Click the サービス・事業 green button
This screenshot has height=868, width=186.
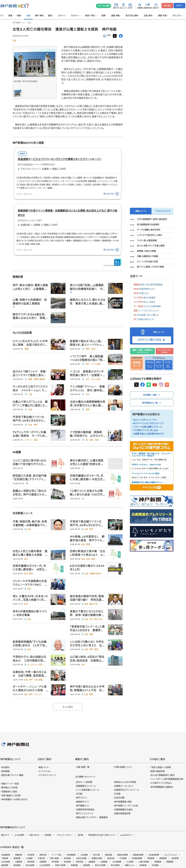click(104, 6)
